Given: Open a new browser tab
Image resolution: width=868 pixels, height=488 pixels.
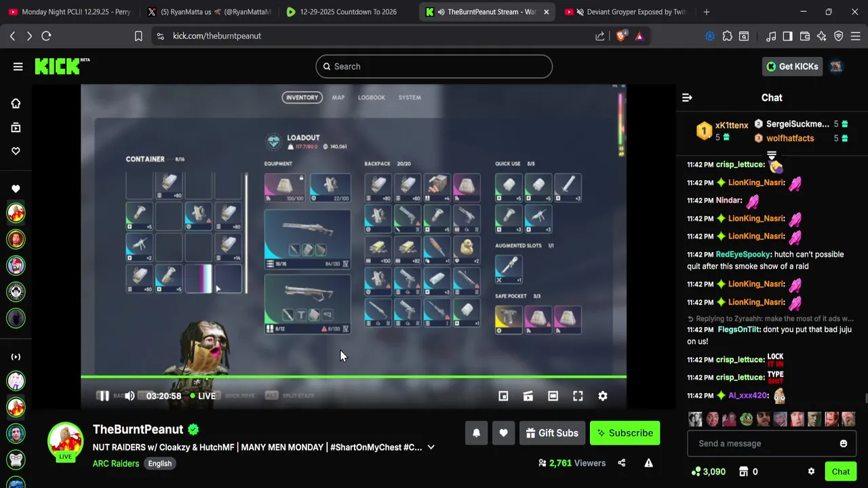Looking at the screenshot, I should [x=707, y=12].
